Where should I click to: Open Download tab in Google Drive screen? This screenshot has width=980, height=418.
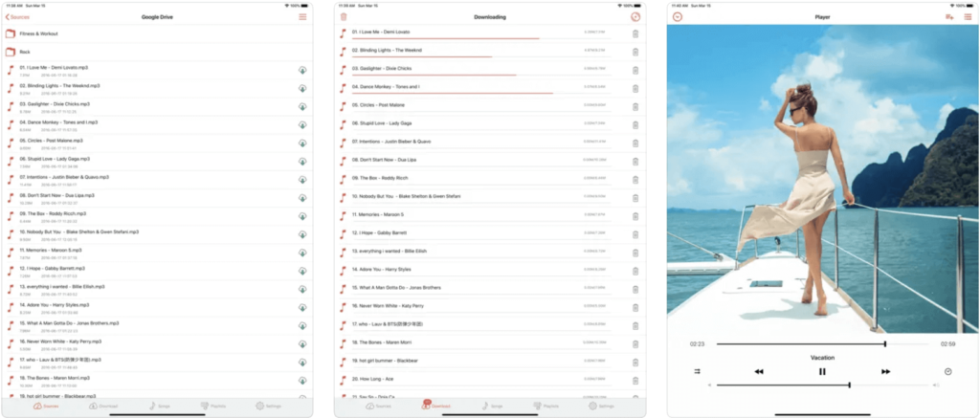103,407
